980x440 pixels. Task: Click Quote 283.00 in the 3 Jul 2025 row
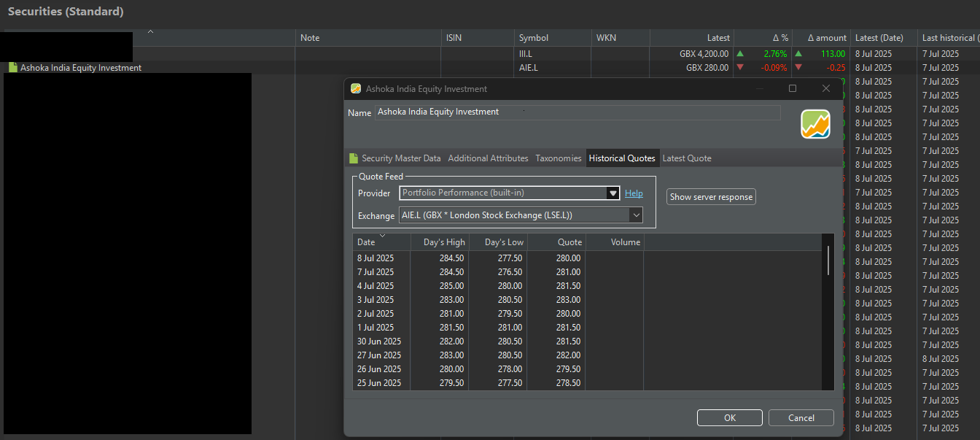pos(568,300)
